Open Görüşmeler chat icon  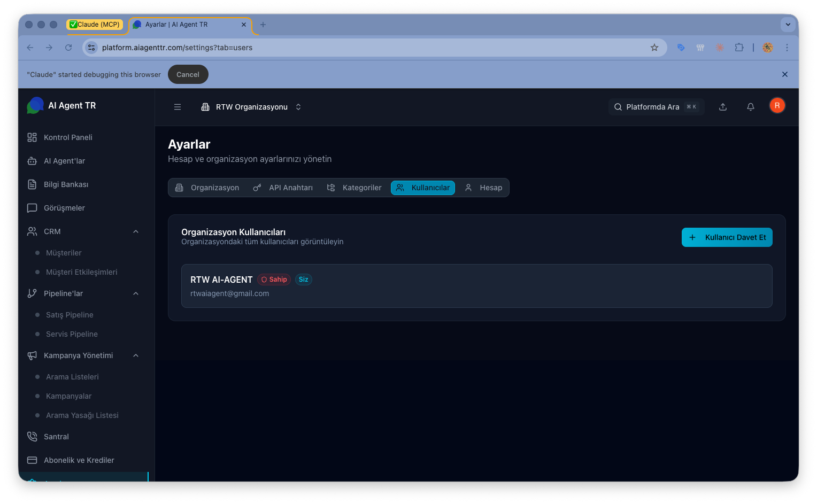32,208
